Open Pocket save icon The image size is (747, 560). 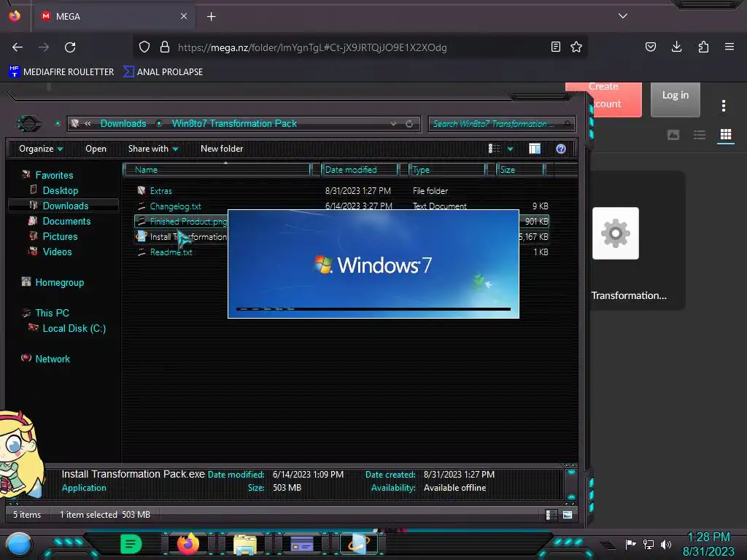tap(650, 47)
